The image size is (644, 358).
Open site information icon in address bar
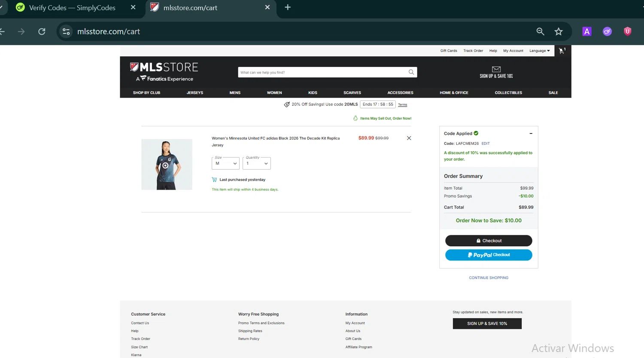coord(66,31)
